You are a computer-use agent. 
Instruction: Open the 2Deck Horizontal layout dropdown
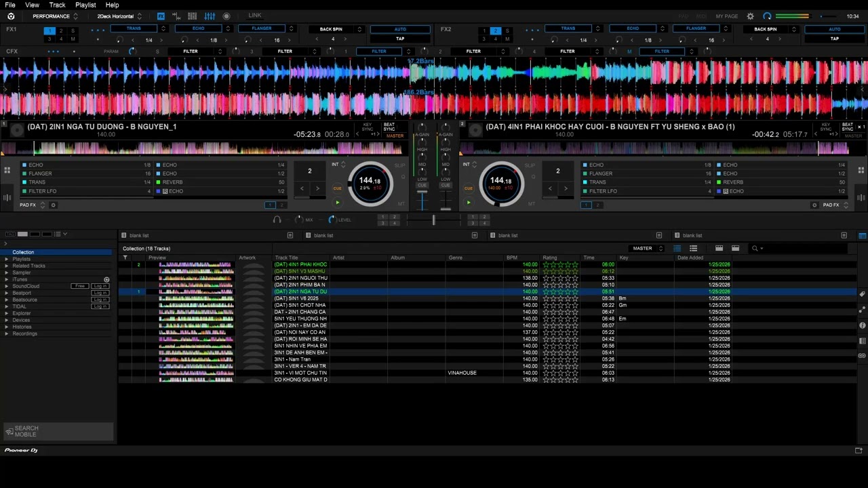[x=119, y=16]
